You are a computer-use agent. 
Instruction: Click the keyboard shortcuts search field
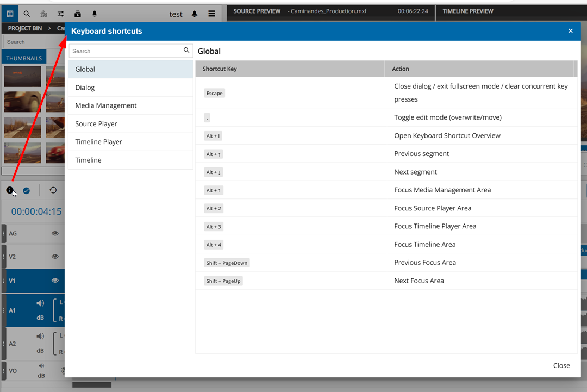click(126, 51)
